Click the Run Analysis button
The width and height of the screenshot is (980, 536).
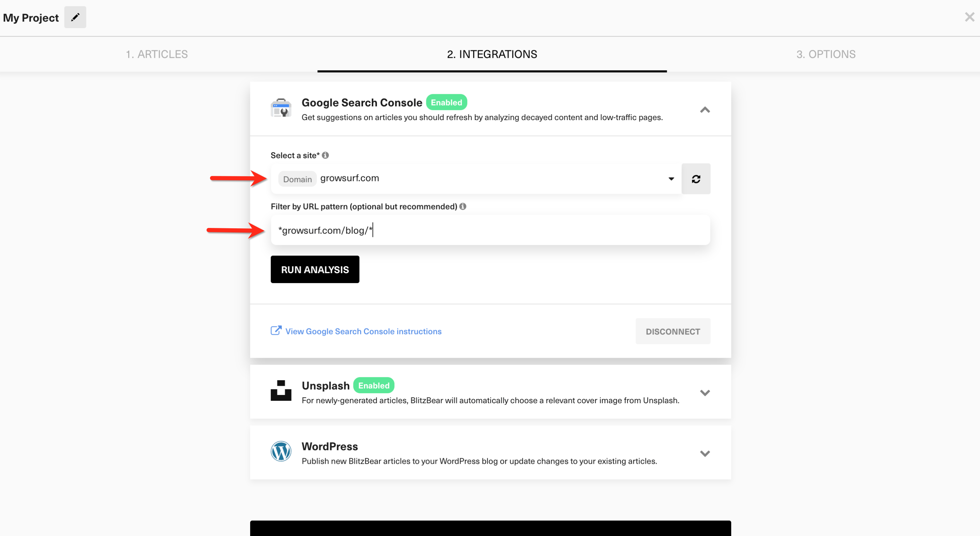315,269
